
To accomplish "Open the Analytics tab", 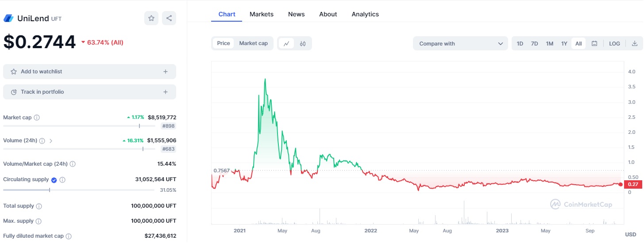I will (365, 14).
